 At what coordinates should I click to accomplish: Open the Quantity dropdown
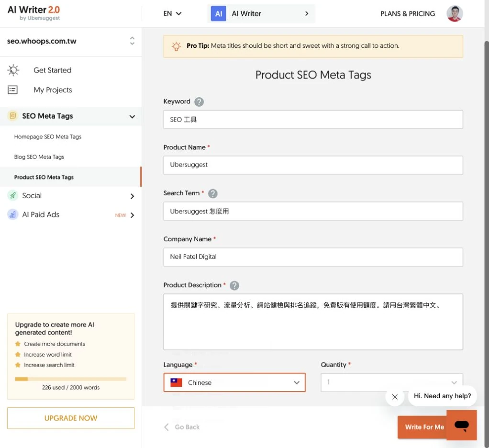[392, 382]
